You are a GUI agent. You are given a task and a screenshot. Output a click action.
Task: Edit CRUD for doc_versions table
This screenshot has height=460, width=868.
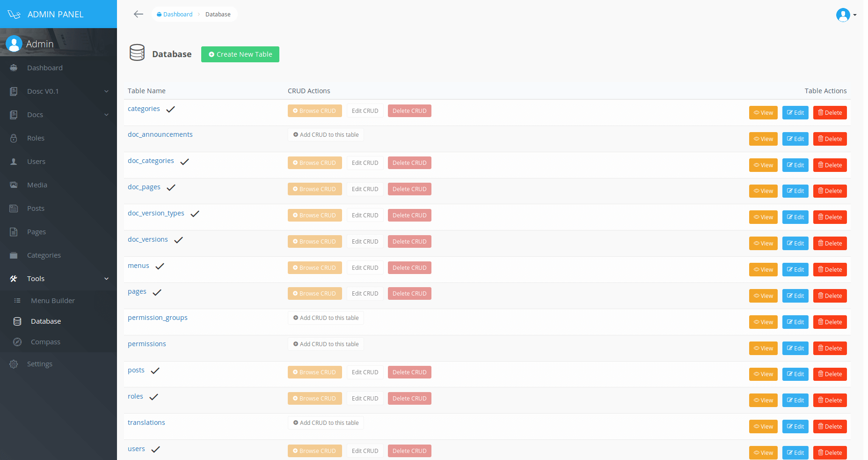[x=365, y=242]
